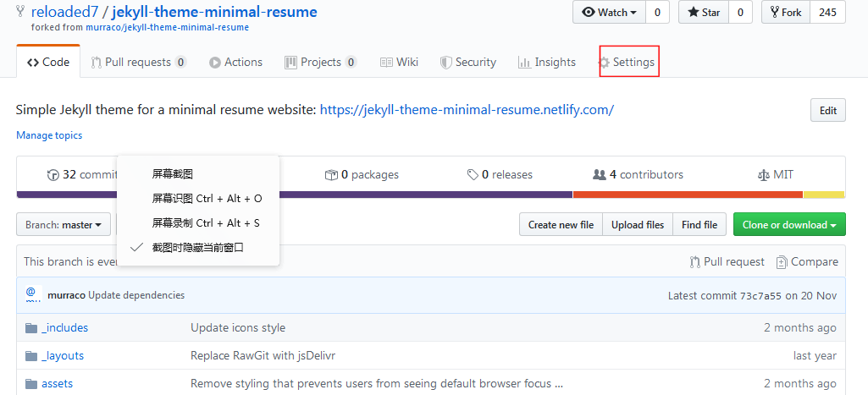Click the play icon in the Actions tab
This screenshot has width=868, height=395.
(215, 63)
